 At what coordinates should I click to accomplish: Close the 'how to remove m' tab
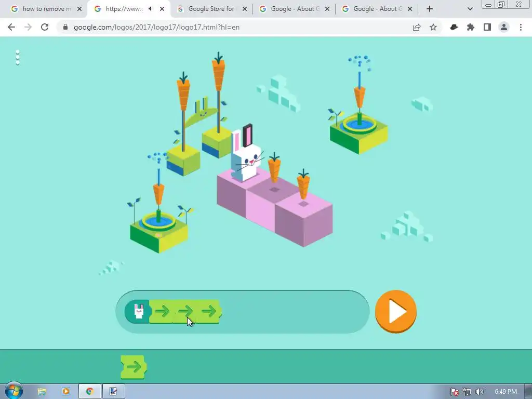[79, 9]
